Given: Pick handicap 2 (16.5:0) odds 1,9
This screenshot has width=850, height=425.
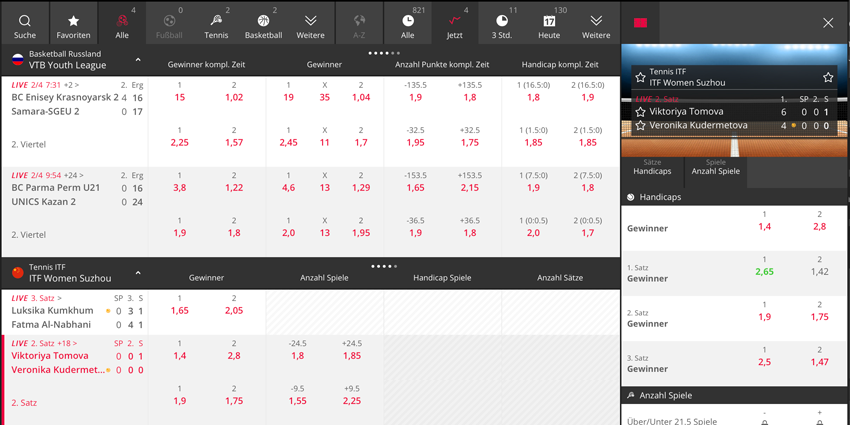Looking at the screenshot, I should 588,98.
